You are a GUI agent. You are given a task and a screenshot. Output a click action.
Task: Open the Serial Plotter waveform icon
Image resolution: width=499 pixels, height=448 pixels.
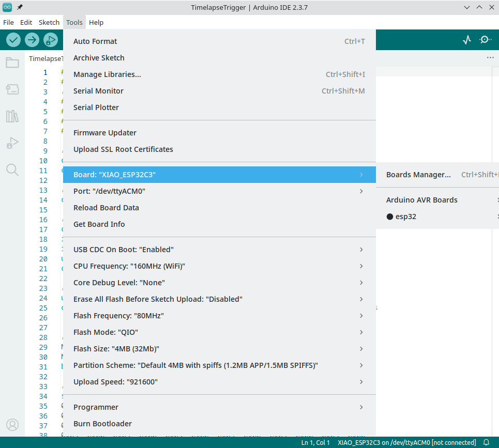click(x=467, y=40)
